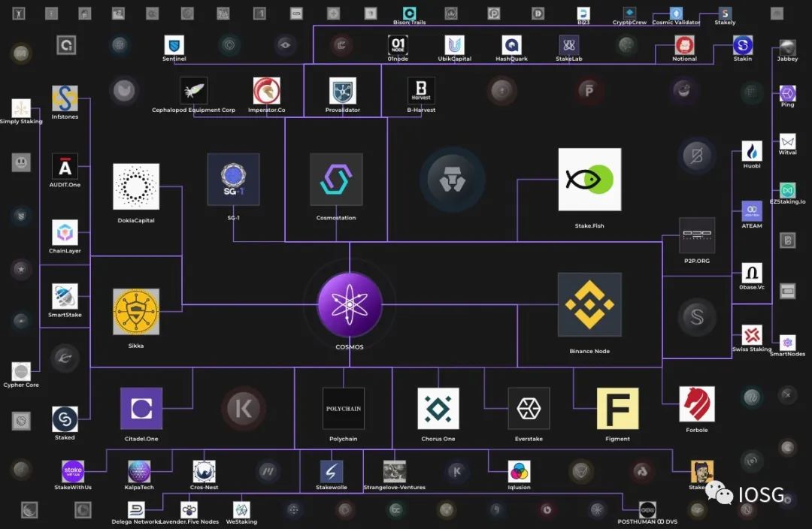Viewport: 812px width, 529px height.
Task: Select the UbikCapital logo
Action: pyautogui.click(x=455, y=45)
